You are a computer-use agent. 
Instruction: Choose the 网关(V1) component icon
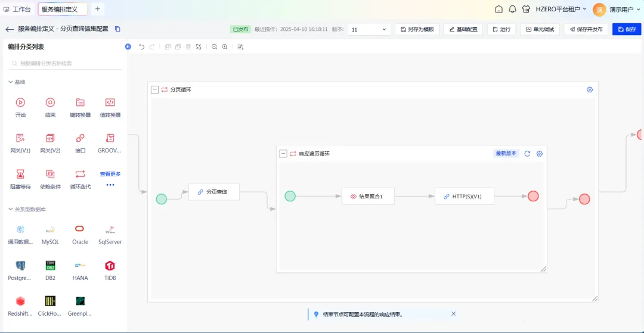[x=20, y=138]
